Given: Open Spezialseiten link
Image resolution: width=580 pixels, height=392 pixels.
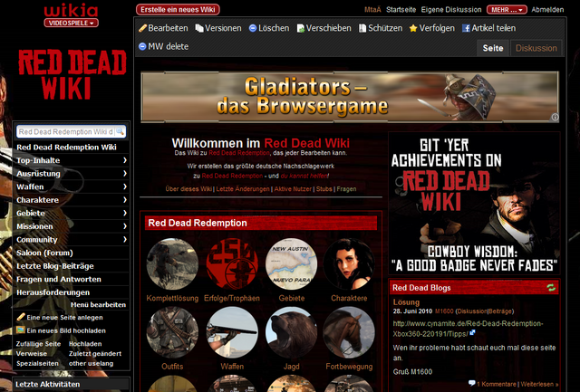Looking at the screenshot, I should point(37,364).
